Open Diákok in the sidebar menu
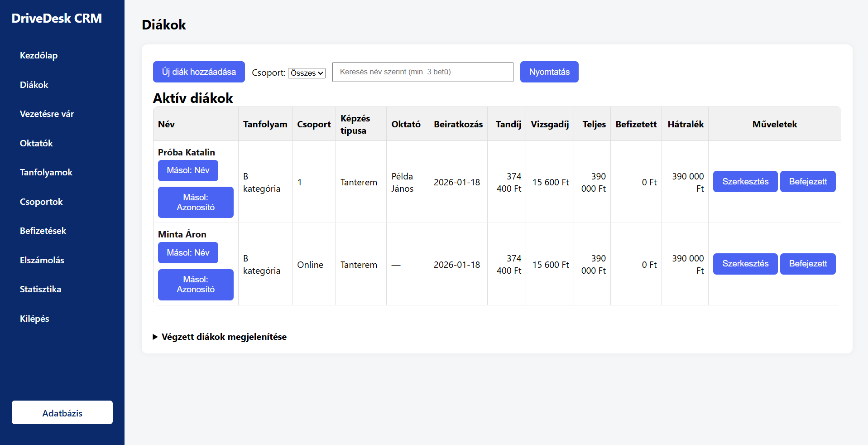This screenshot has width=868, height=445. click(34, 85)
